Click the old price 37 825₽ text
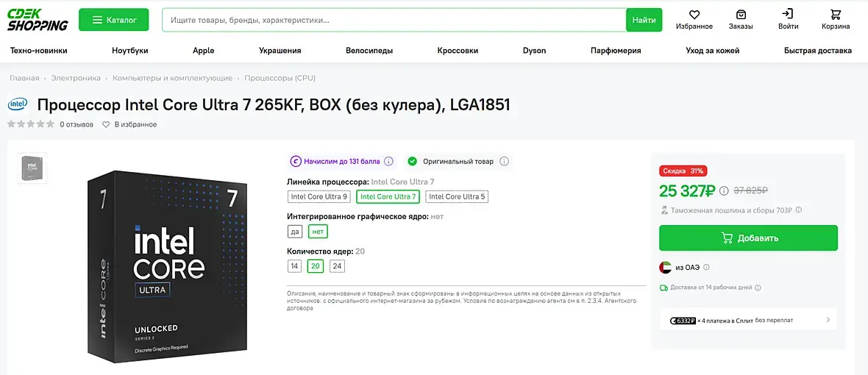 [750, 191]
